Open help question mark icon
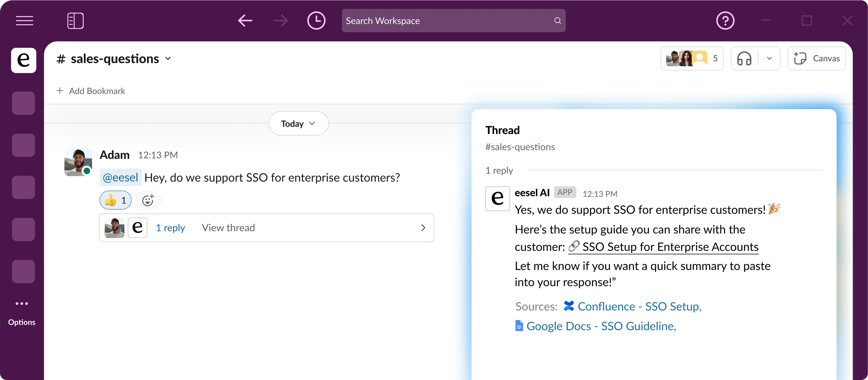The image size is (868, 380). pyautogui.click(x=725, y=21)
